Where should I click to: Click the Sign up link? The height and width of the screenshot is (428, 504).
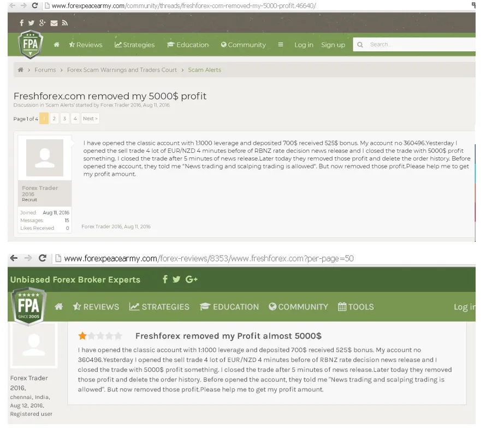(333, 45)
